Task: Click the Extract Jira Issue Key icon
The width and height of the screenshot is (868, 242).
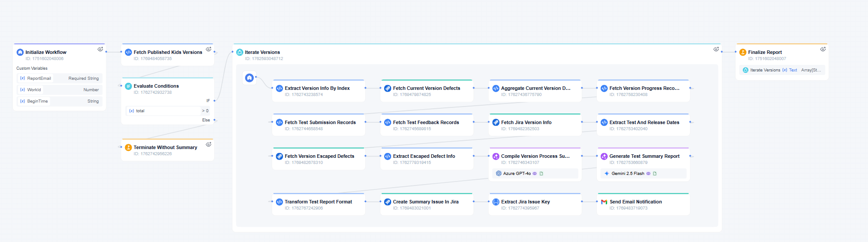Action: pos(496,202)
